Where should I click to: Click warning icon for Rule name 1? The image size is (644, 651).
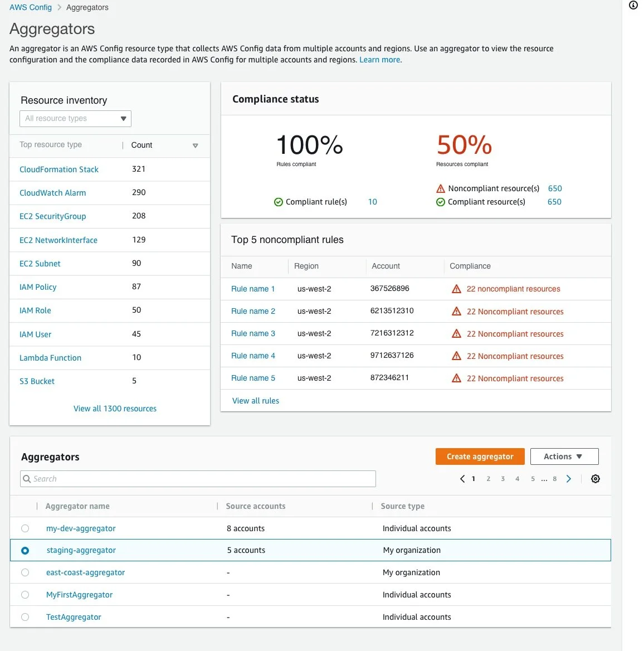coord(456,289)
